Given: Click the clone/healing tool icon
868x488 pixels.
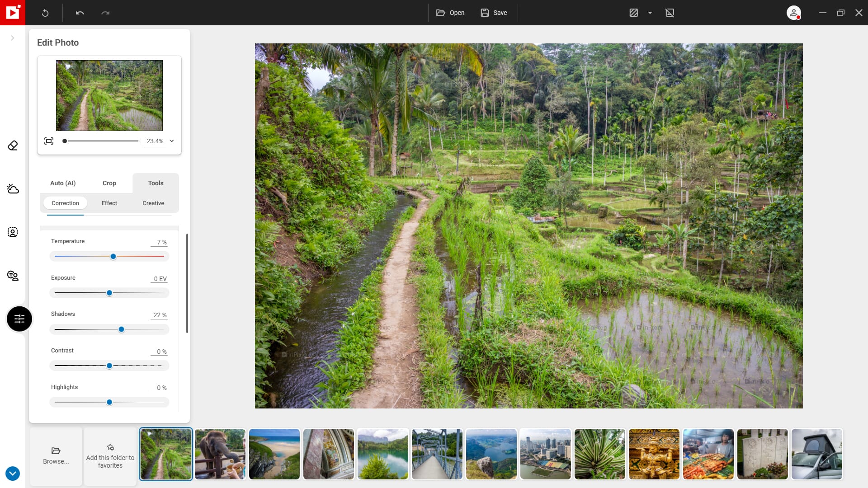Looking at the screenshot, I should point(13,145).
